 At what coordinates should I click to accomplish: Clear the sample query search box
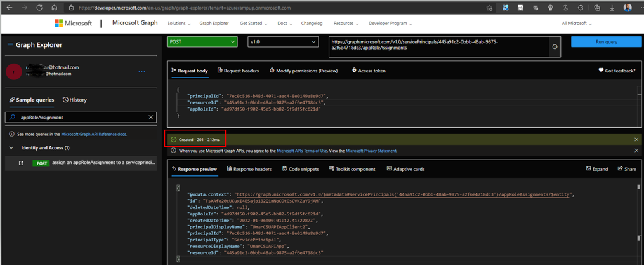(151, 118)
